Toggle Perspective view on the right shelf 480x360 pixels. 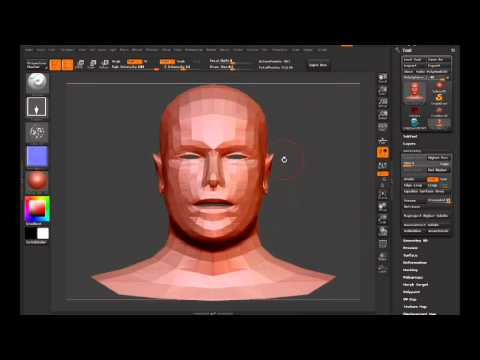(x=383, y=127)
